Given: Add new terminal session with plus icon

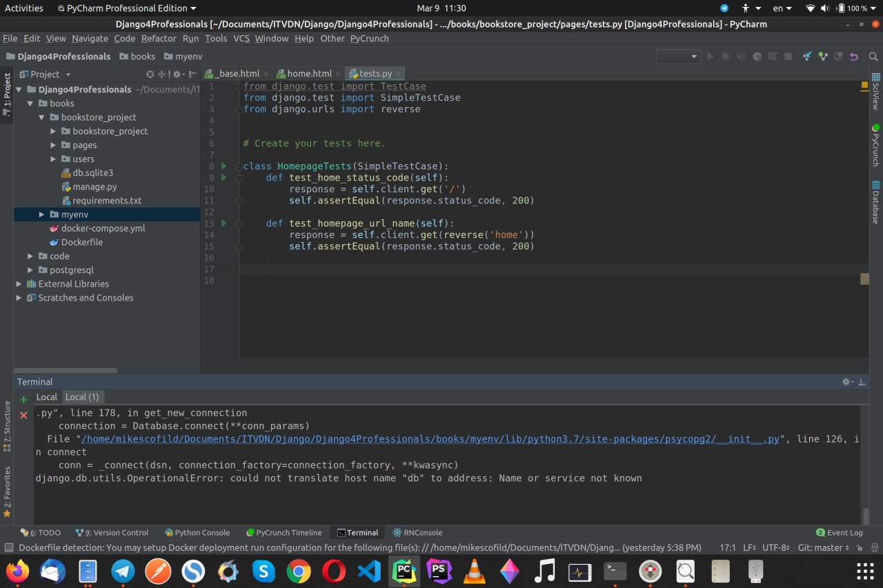Looking at the screenshot, I should 23,399.
